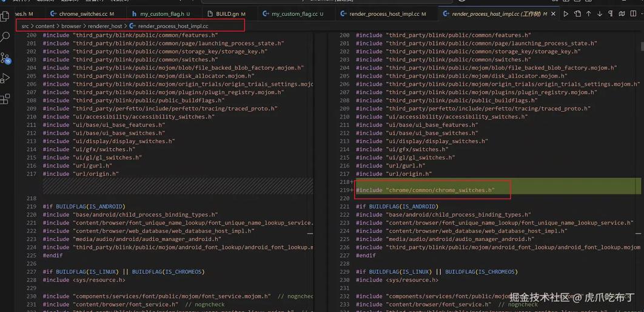
Task: Click the map-style diff view icon
Action: pyautogui.click(x=622, y=14)
